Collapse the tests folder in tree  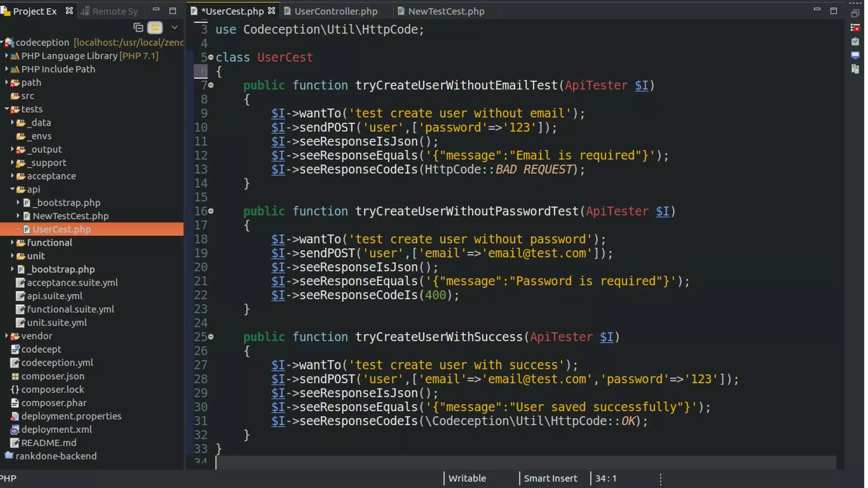click(x=7, y=109)
